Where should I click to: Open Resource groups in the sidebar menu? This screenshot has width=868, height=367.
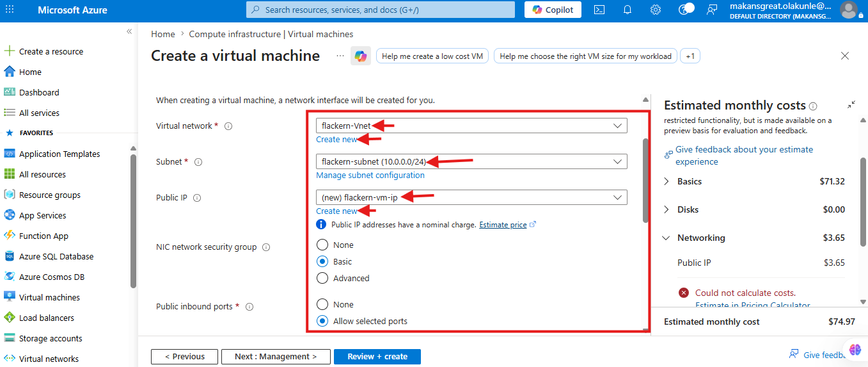tap(50, 195)
